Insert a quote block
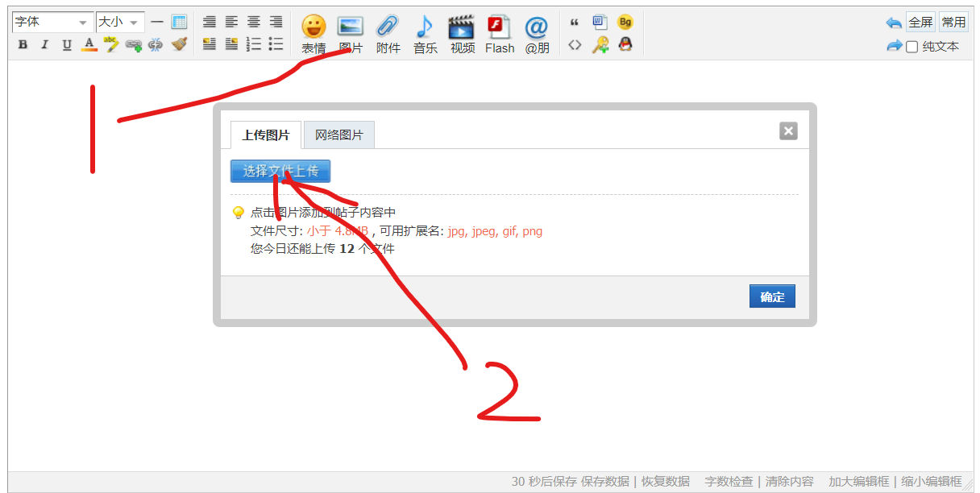The height and width of the screenshot is (493, 980). [575, 22]
